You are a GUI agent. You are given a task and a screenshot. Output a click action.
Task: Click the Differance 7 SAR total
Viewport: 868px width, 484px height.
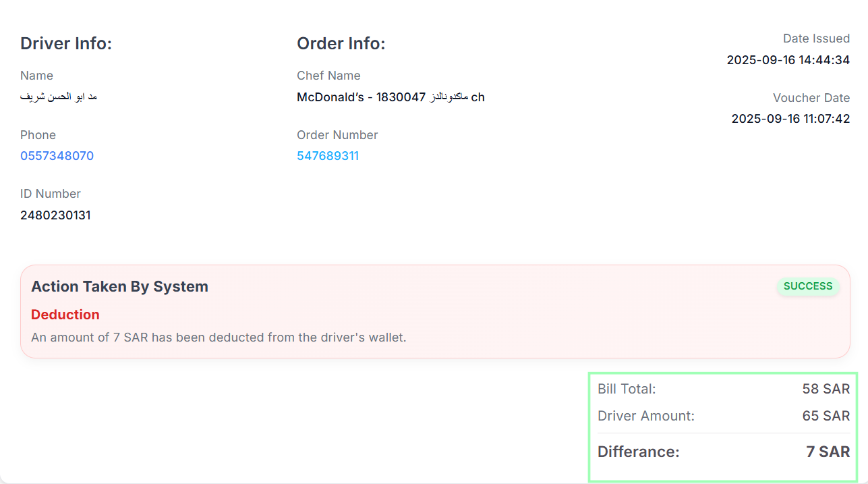(828, 452)
